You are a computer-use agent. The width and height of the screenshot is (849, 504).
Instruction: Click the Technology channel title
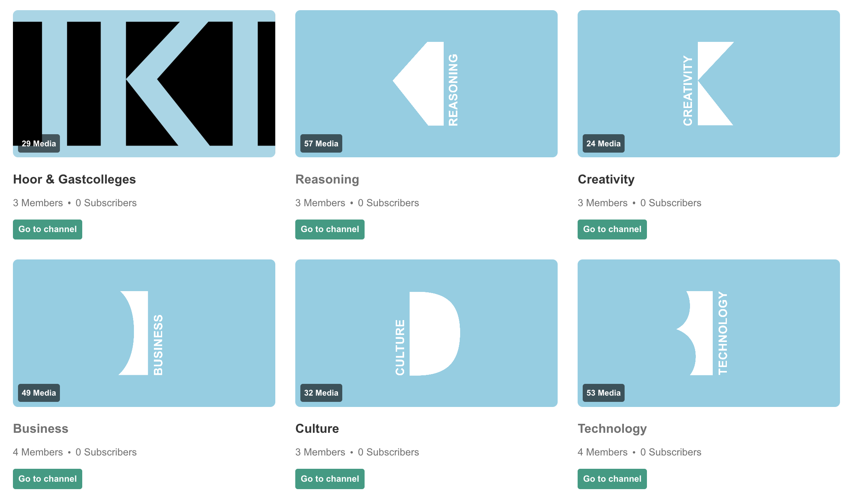(612, 428)
